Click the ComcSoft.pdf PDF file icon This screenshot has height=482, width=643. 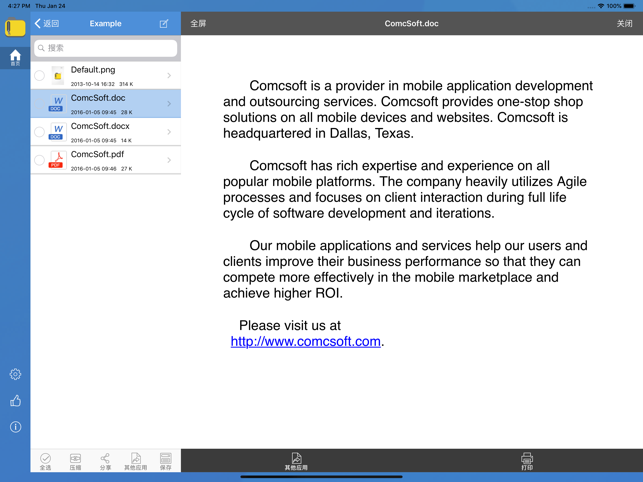57,160
